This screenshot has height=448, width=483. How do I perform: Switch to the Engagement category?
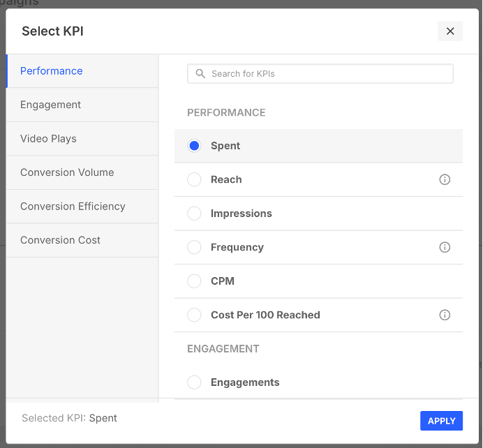(82, 105)
